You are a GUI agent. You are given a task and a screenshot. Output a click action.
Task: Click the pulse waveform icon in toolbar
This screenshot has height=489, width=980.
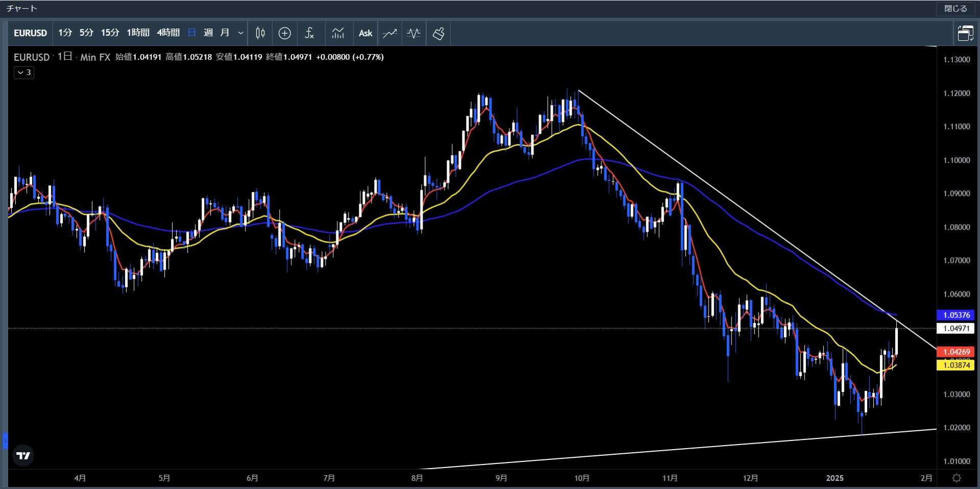point(414,33)
